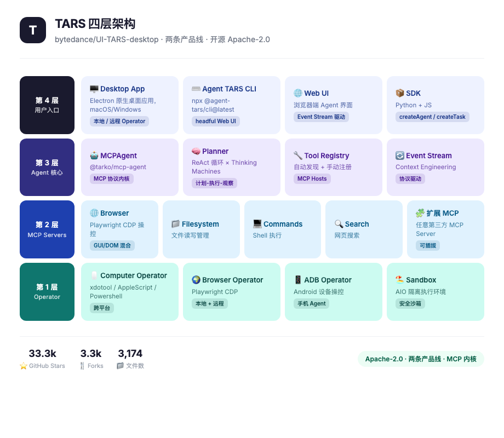This screenshot has height=438, width=504.
Task: Click the Apache-2.0 · 两条产品线 footer badge
Action: coord(421,359)
